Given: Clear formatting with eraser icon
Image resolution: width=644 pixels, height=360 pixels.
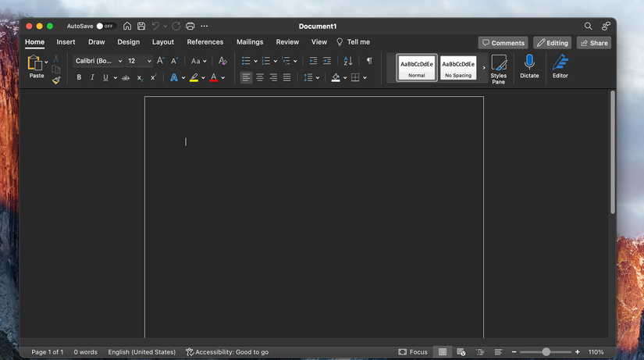Looking at the screenshot, I should (x=222, y=61).
